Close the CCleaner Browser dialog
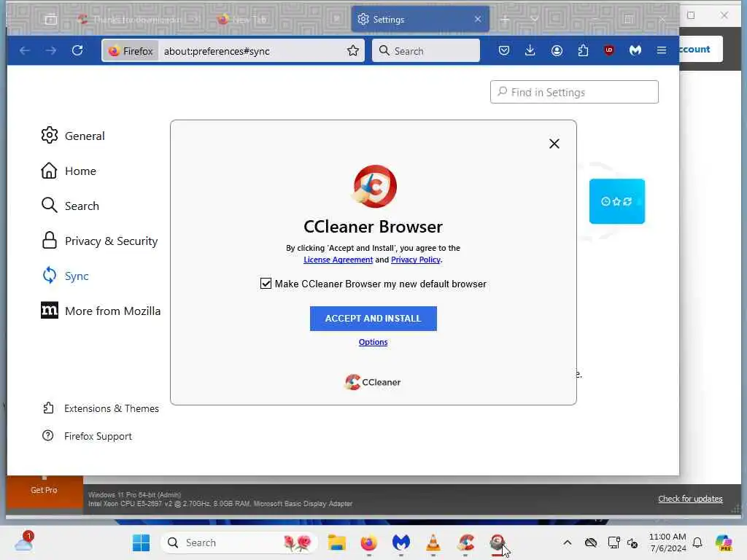 554,144
